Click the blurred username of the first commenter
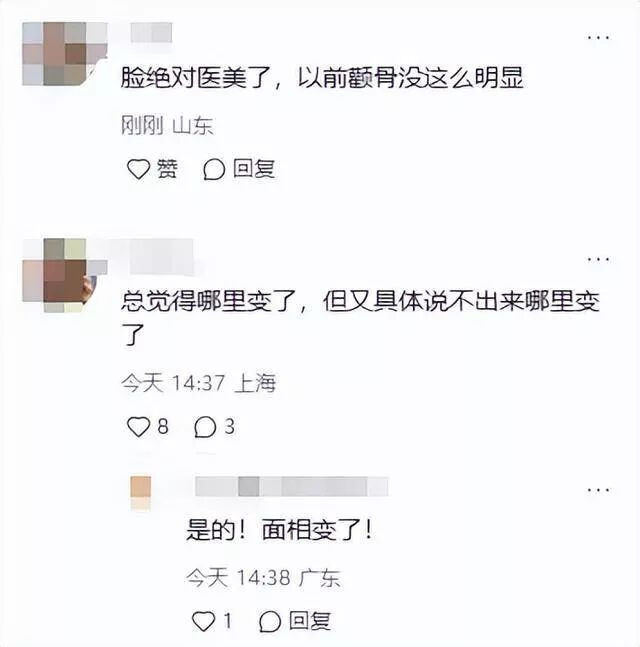The image size is (640, 647). (151, 33)
